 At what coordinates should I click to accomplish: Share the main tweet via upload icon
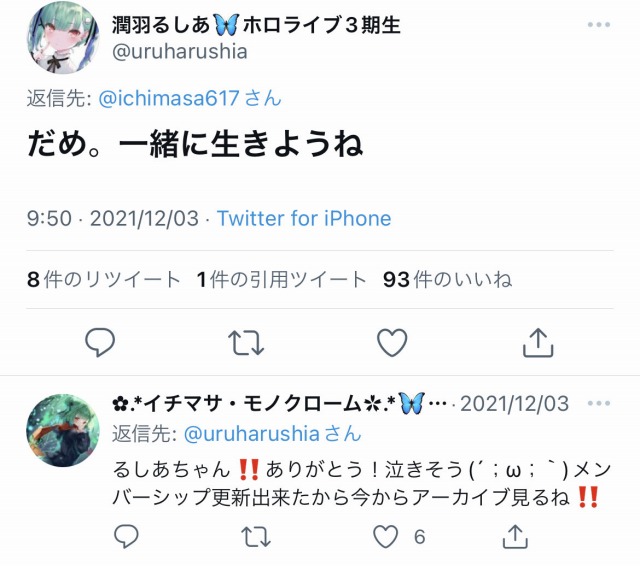pos(538,343)
